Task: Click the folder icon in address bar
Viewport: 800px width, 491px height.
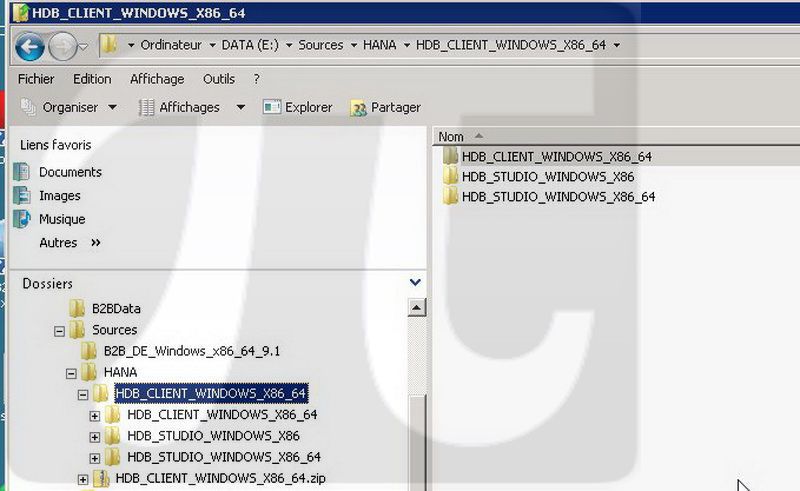Action: [109, 45]
